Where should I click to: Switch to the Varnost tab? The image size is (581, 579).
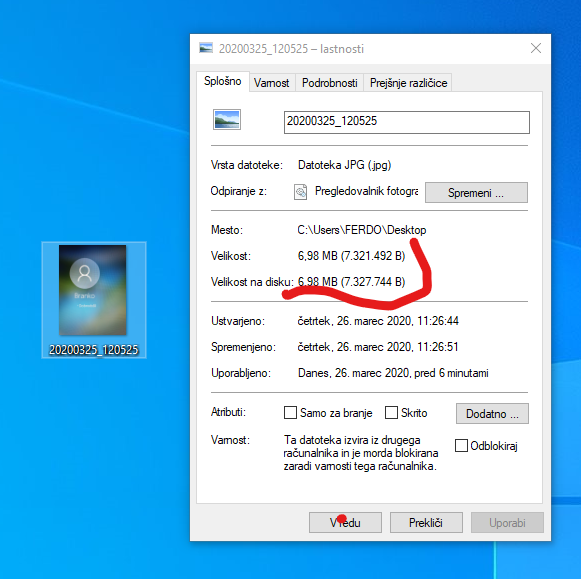[272, 83]
